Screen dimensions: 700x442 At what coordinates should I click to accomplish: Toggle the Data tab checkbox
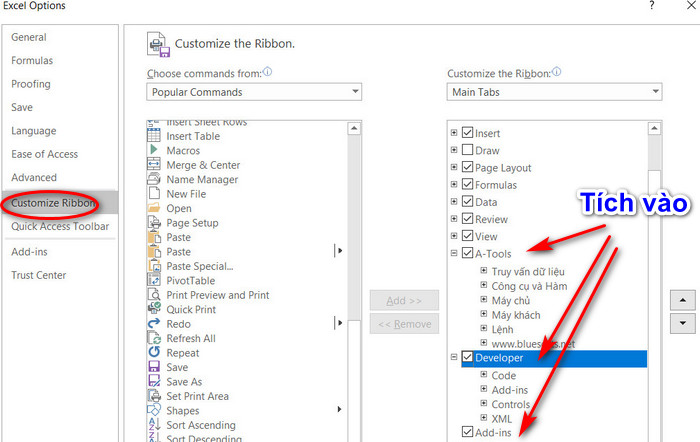click(467, 201)
